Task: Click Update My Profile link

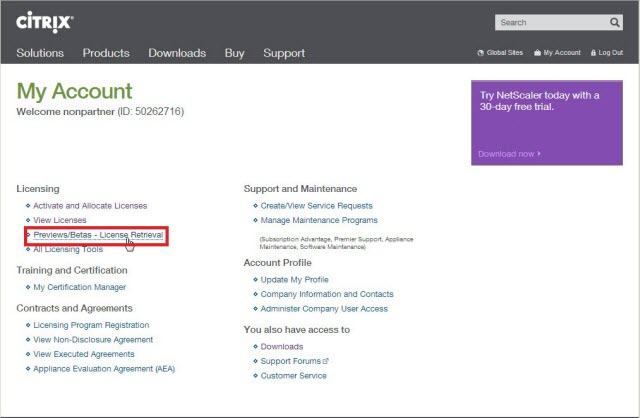Action: tap(294, 280)
